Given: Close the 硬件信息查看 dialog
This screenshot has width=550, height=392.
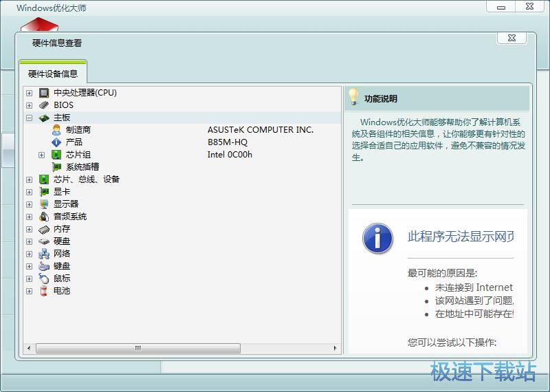Looking at the screenshot, I should (x=511, y=38).
